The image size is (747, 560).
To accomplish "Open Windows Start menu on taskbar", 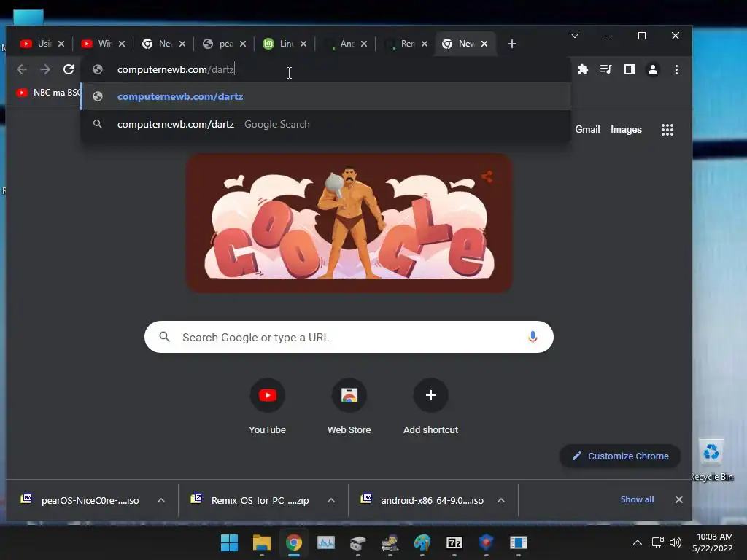I will [229, 542].
